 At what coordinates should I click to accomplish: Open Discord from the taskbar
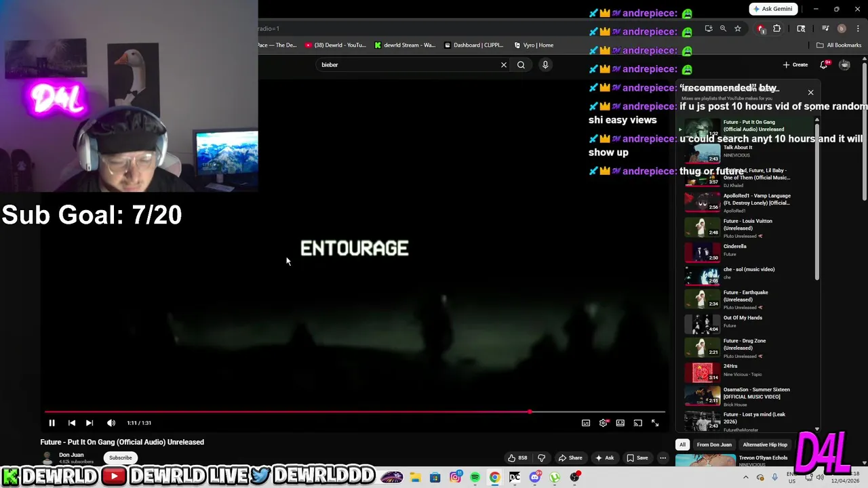(535, 478)
